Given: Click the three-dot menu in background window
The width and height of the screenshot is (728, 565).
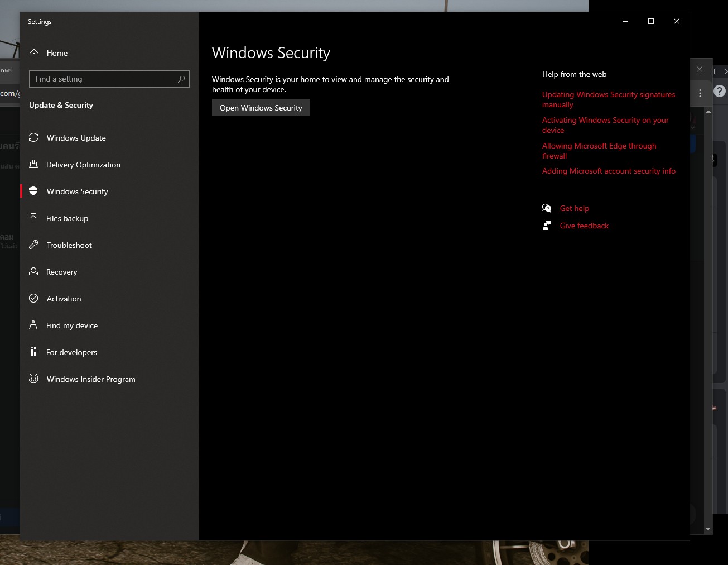Looking at the screenshot, I should (x=700, y=93).
